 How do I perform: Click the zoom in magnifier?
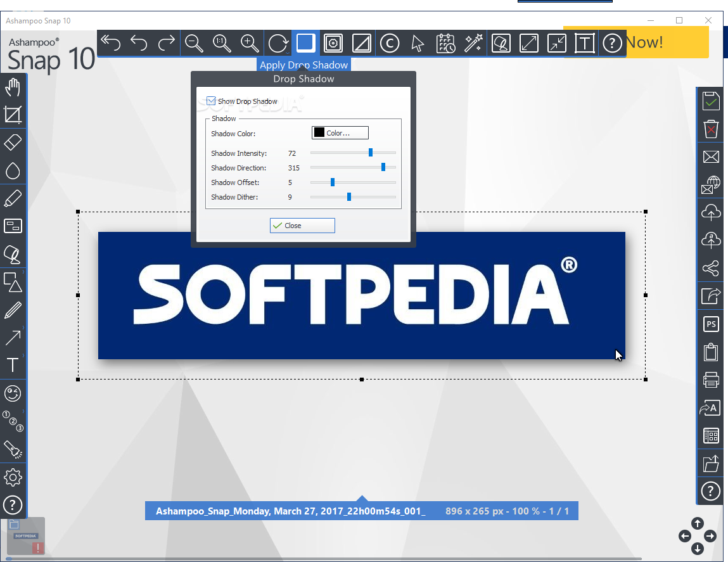click(x=250, y=43)
